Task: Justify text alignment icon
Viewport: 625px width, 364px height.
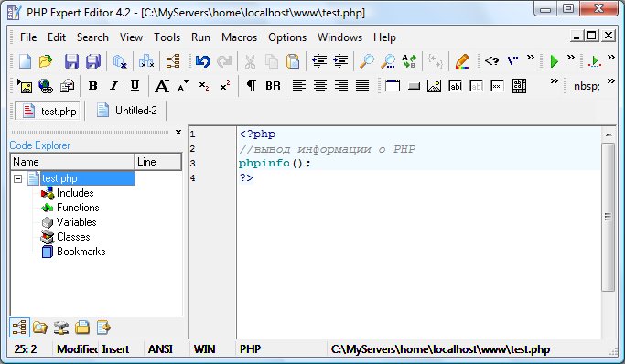Action: pos(362,86)
